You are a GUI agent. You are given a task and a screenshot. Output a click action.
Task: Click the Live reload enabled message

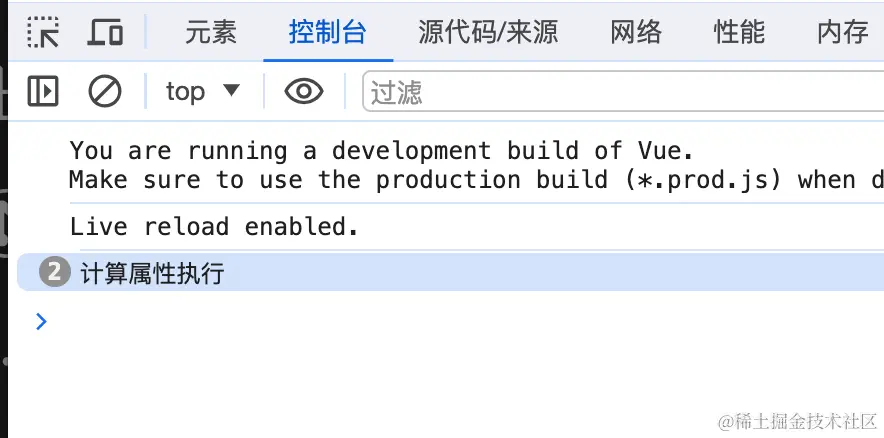pyautogui.click(x=214, y=227)
